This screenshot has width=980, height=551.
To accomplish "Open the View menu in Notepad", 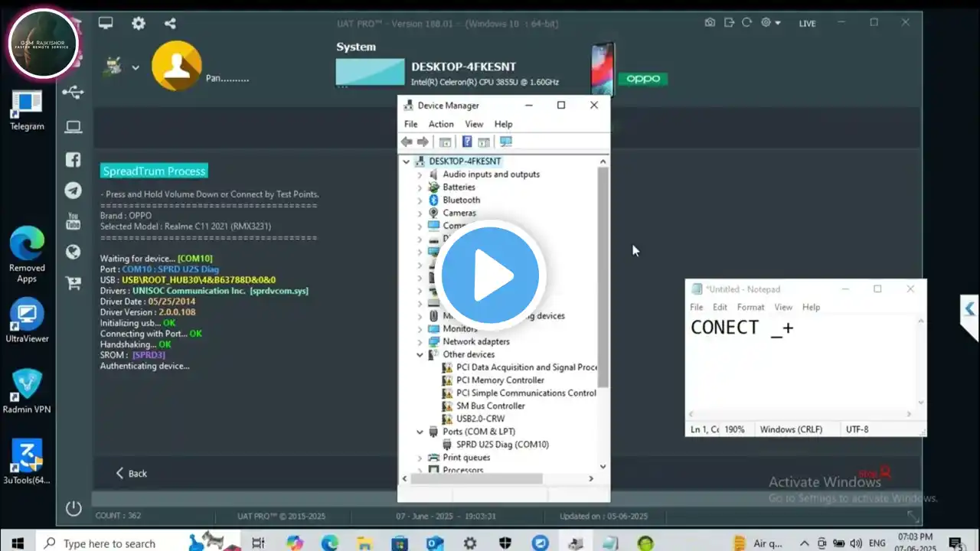I will (x=783, y=307).
